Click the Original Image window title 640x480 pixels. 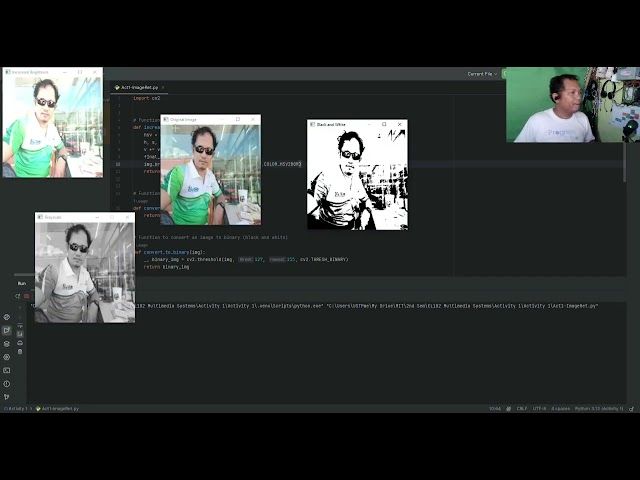point(183,120)
